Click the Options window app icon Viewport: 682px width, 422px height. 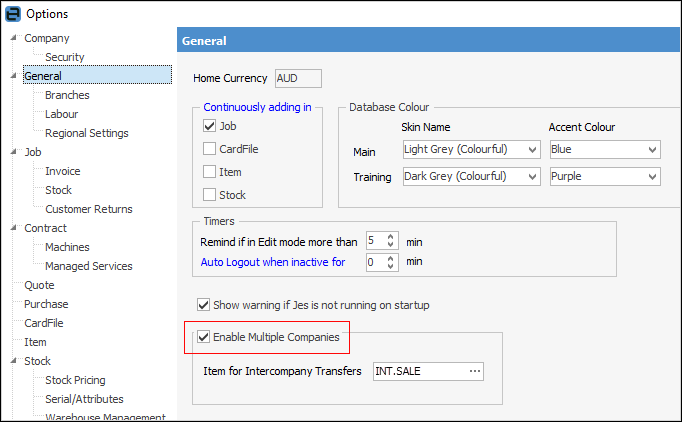click(x=13, y=14)
